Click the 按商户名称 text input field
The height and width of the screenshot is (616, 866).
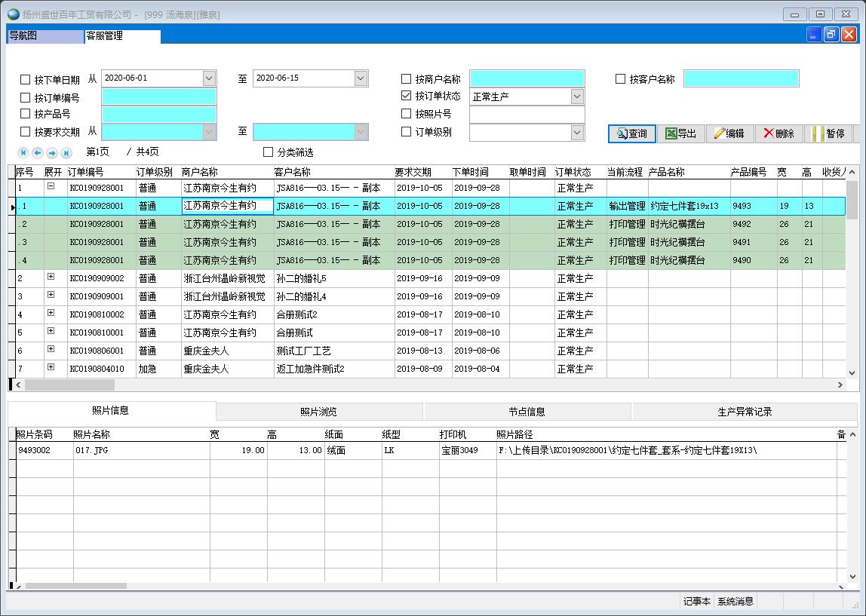pyautogui.click(x=527, y=79)
